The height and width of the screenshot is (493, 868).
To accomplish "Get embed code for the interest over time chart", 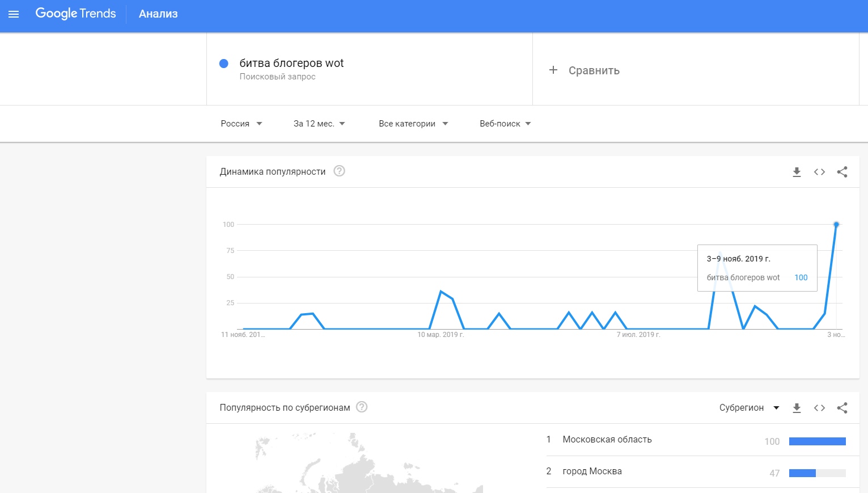I will (819, 172).
